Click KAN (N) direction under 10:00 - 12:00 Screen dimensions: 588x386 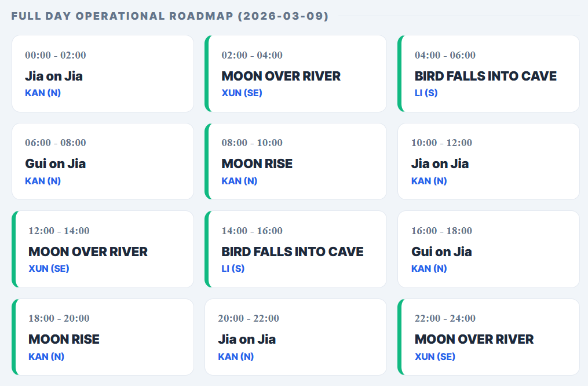(x=429, y=181)
